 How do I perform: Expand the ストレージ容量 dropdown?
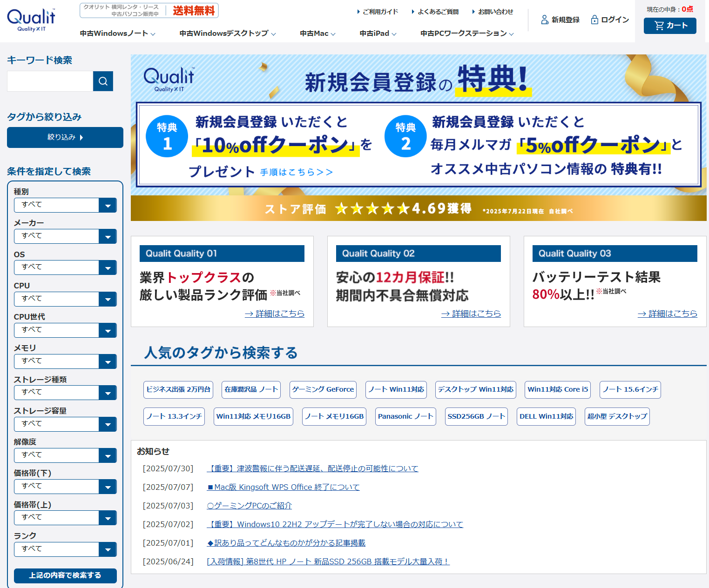pyautogui.click(x=65, y=424)
